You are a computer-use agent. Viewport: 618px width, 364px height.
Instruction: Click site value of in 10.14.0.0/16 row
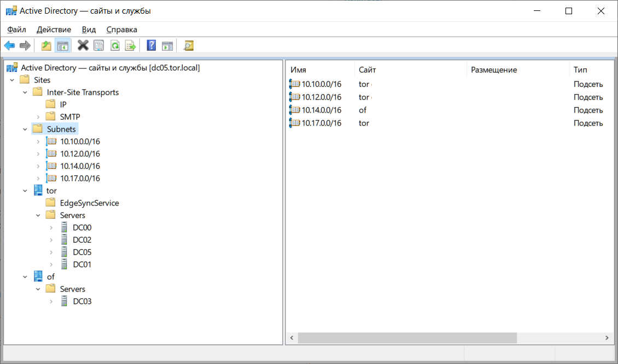pos(363,110)
